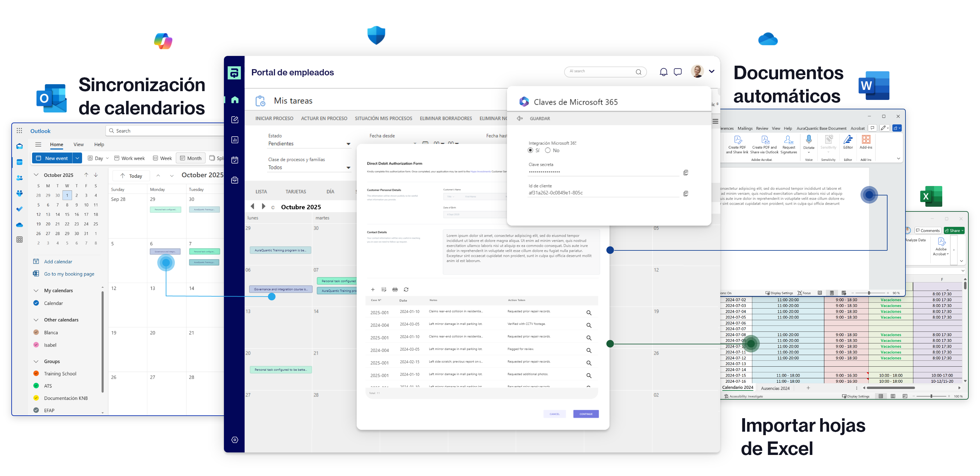This screenshot has height=476, width=980.
Task: Toggle the Blanca calendar visibility
Action: tap(36, 332)
